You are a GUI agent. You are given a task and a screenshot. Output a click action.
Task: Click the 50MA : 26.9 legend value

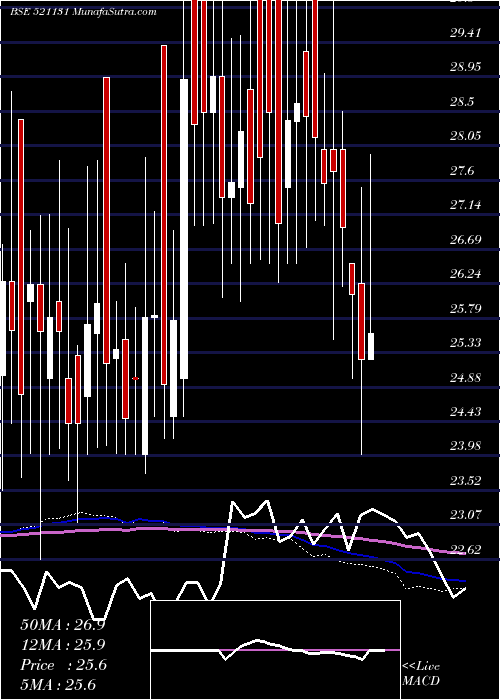tap(63, 625)
